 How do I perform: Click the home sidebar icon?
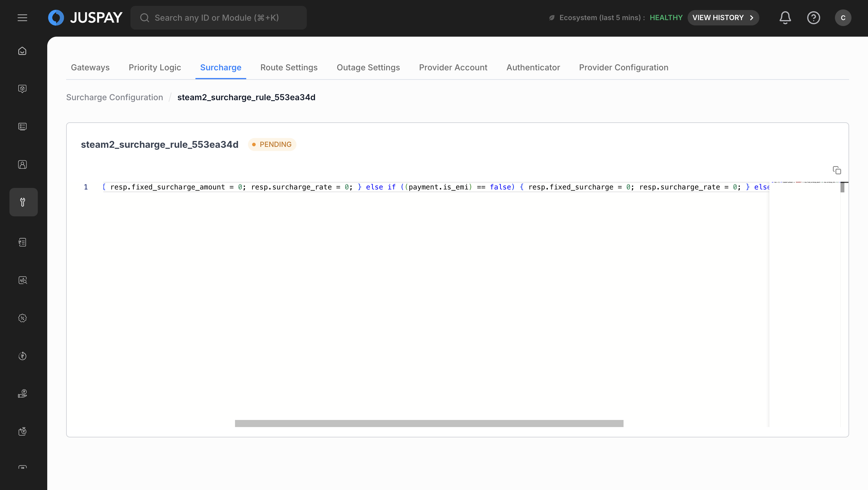tap(22, 51)
